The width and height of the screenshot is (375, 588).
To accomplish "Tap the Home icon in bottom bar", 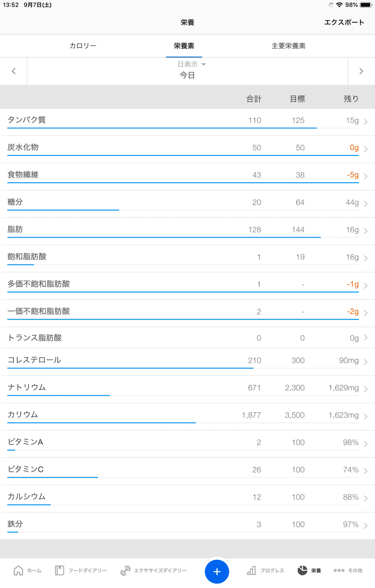I will point(19,570).
